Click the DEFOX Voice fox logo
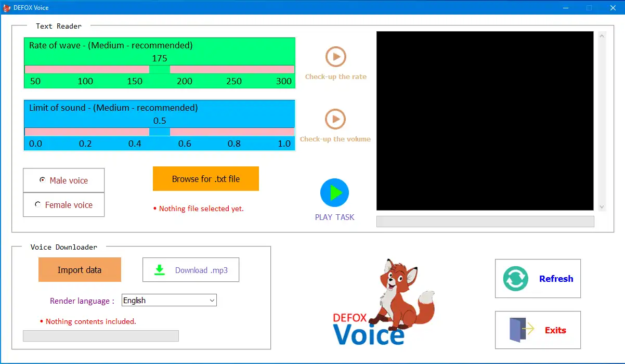The image size is (625, 364). click(x=384, y=303)
